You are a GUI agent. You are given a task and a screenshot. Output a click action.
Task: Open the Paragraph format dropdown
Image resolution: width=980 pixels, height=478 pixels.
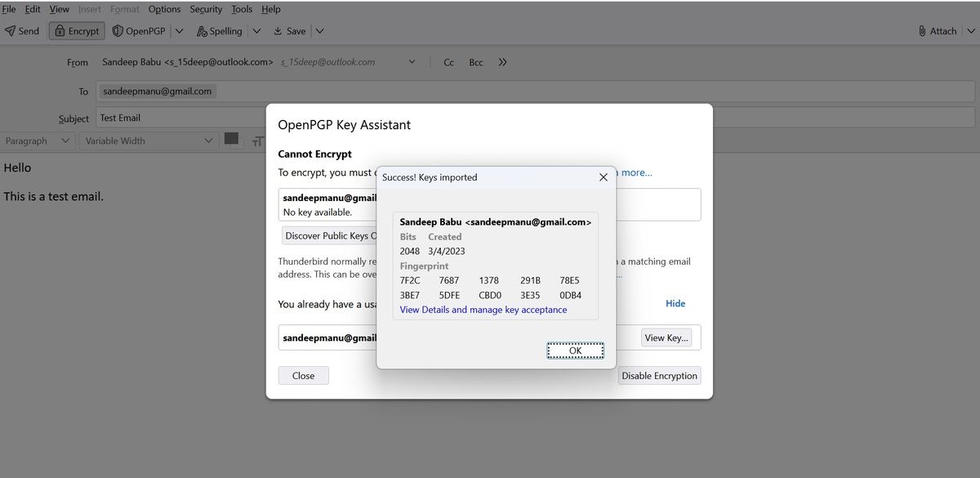pyautogui.click(x=38, y=141)
